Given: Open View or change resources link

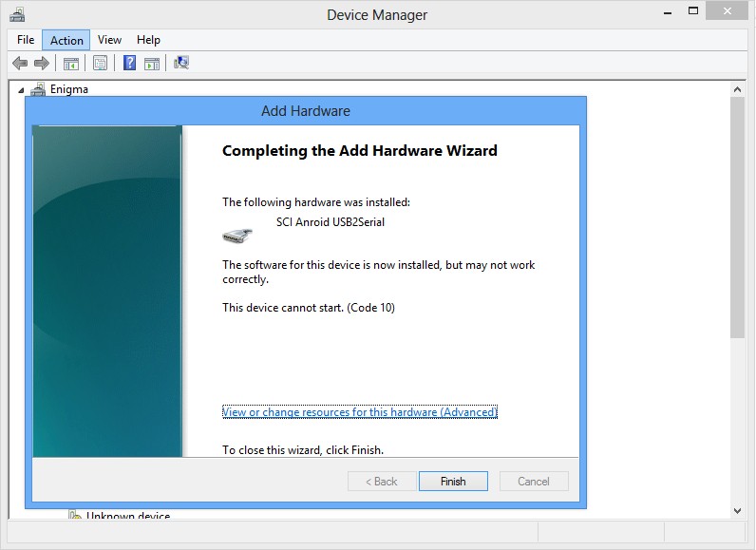Looking at the screenshot, I should 359,412.
